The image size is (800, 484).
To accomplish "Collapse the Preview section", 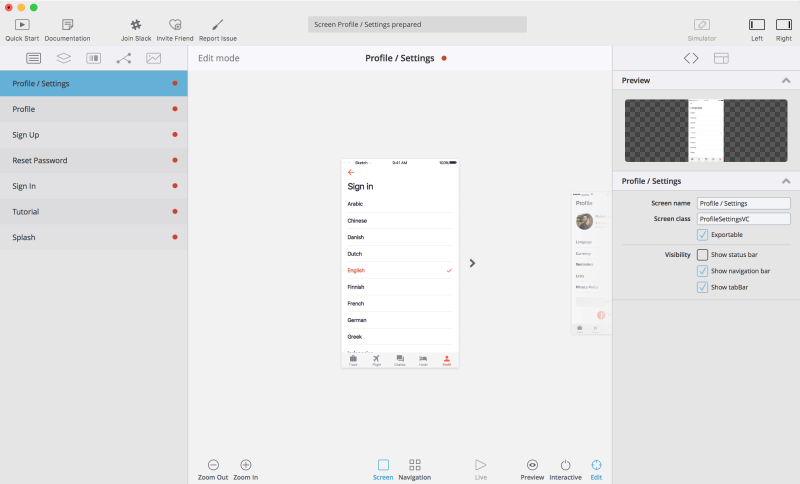I will click(x=786, y=81).
